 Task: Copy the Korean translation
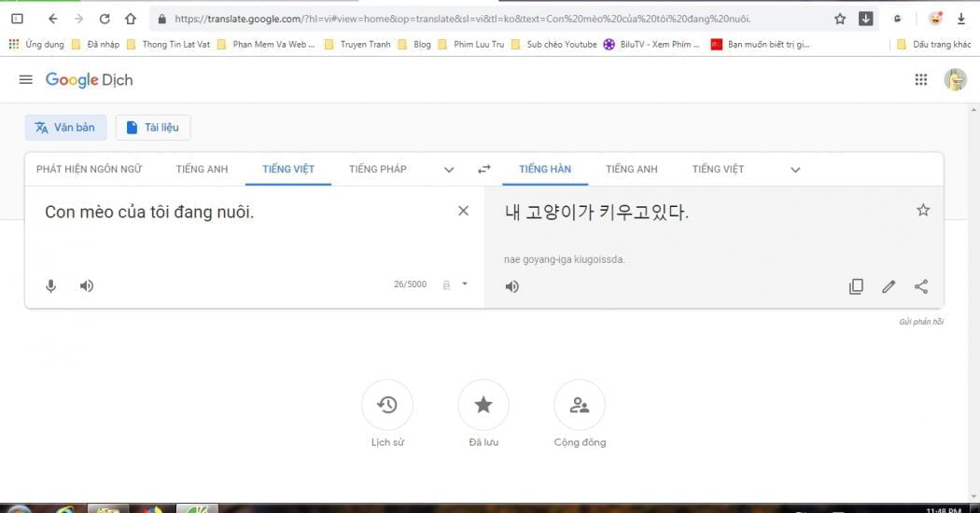click(856, 286)
